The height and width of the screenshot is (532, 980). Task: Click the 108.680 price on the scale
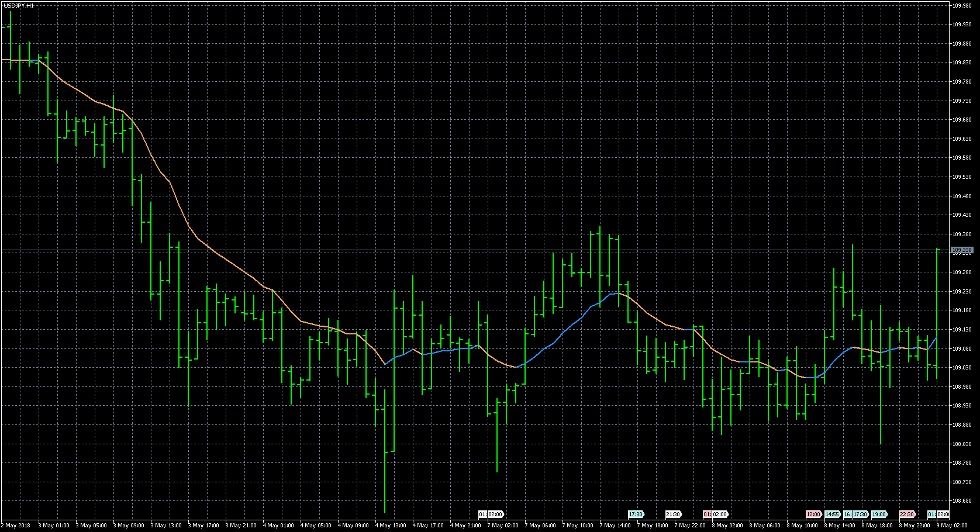coord(961,501)
